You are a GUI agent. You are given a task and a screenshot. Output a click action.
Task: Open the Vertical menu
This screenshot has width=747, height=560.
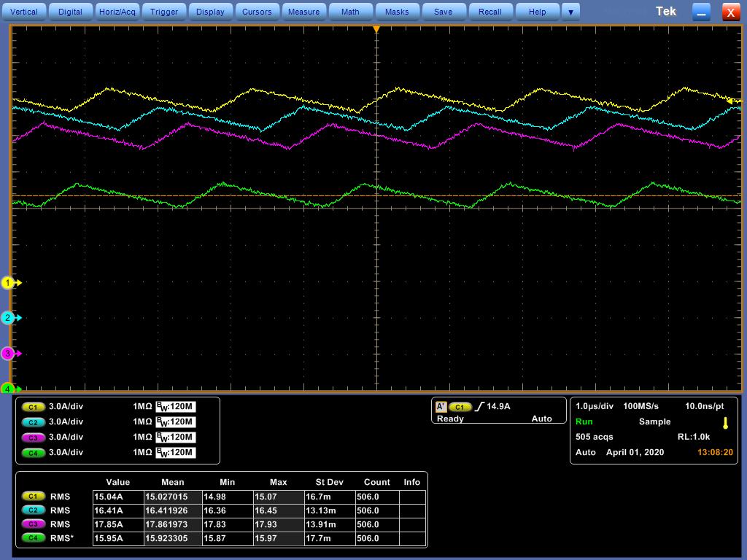pyautogui.click(x=24, y=11)
